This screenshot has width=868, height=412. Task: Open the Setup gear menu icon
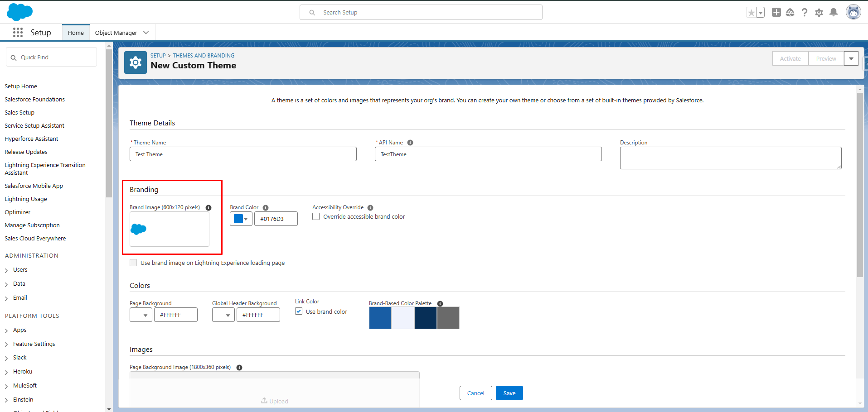pos(819,13)
